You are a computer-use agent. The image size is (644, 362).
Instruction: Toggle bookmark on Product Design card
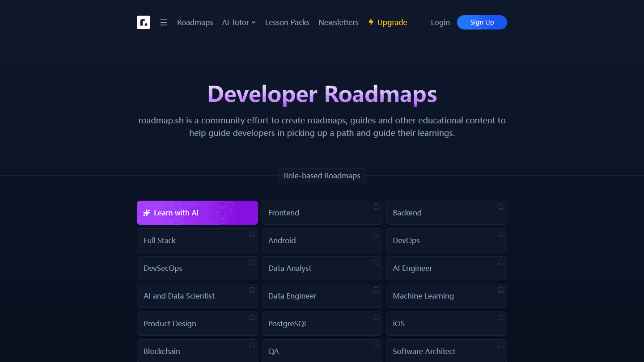pyautogui.click(x=252, y=318)
